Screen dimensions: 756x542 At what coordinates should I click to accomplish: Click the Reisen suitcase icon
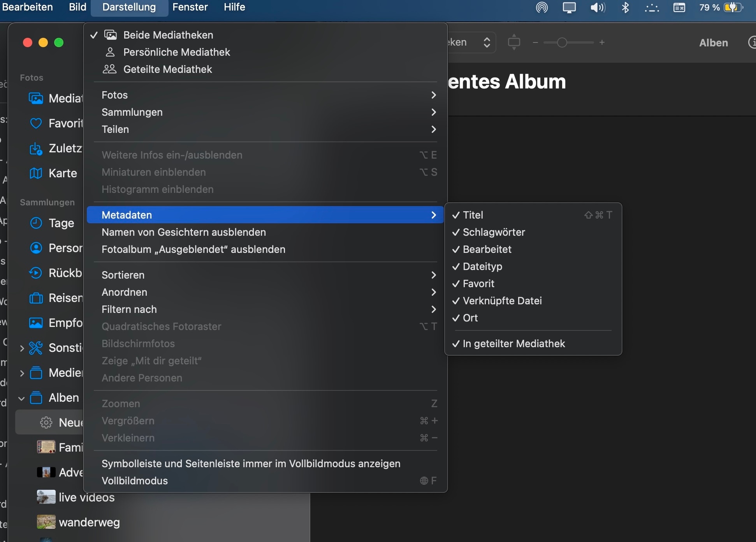pyautogui.click(x=36, y=298)
